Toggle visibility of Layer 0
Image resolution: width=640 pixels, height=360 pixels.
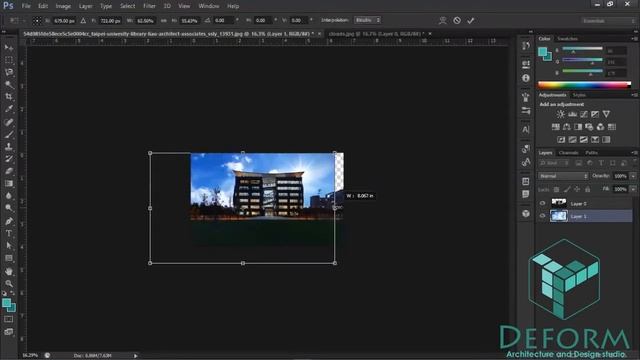(542, 203)
